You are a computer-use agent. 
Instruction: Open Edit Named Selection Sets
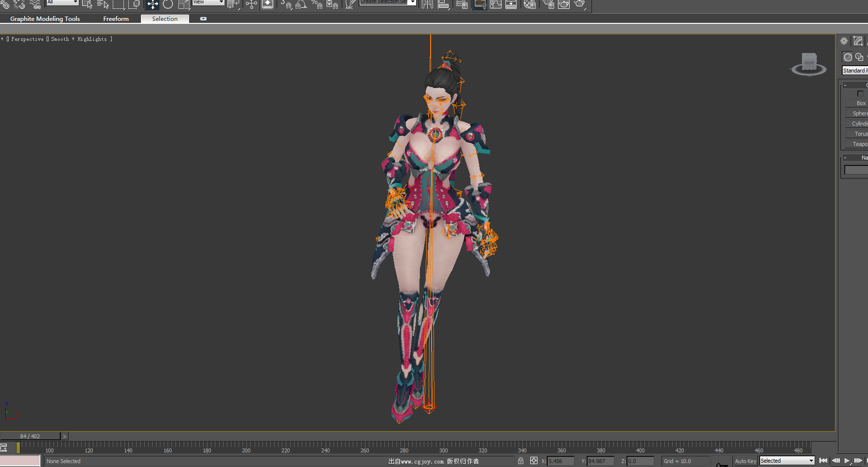pyautogui.click(x=349, y=4)
